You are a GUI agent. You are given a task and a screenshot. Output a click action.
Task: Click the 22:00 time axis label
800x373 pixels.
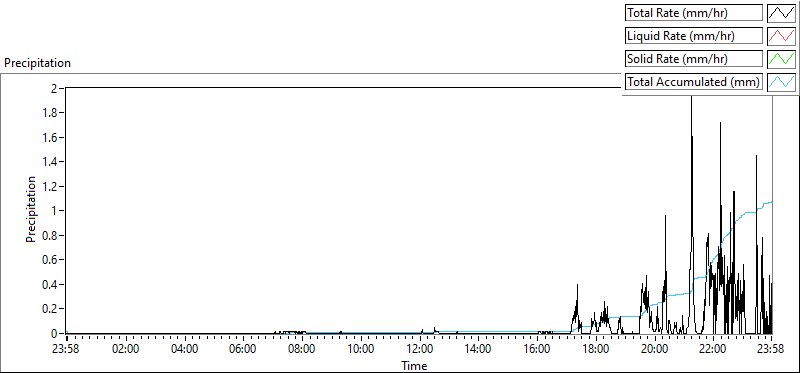pyautogui.click(x=713, y=350)
